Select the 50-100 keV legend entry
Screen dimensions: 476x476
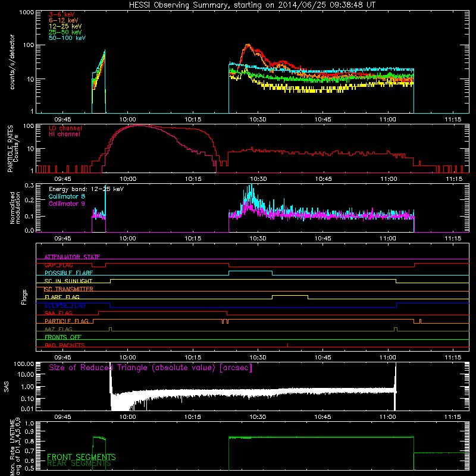[x=67, y=38]
